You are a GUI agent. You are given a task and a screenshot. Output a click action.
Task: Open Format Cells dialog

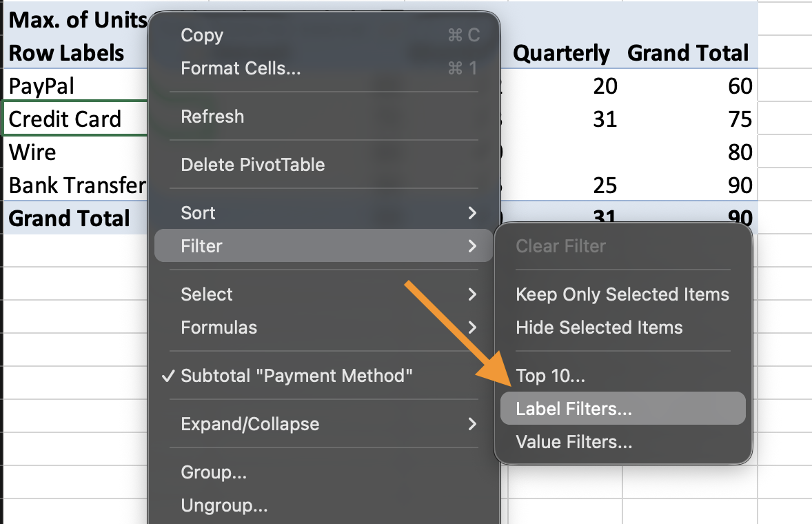point(241,68)
